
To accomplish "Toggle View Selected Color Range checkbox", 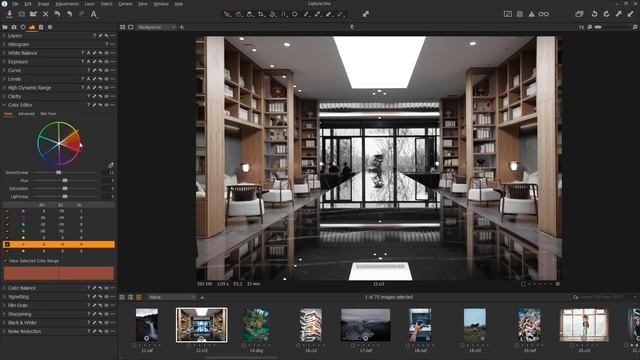I will pyautogui.click(x=6, y=260).
